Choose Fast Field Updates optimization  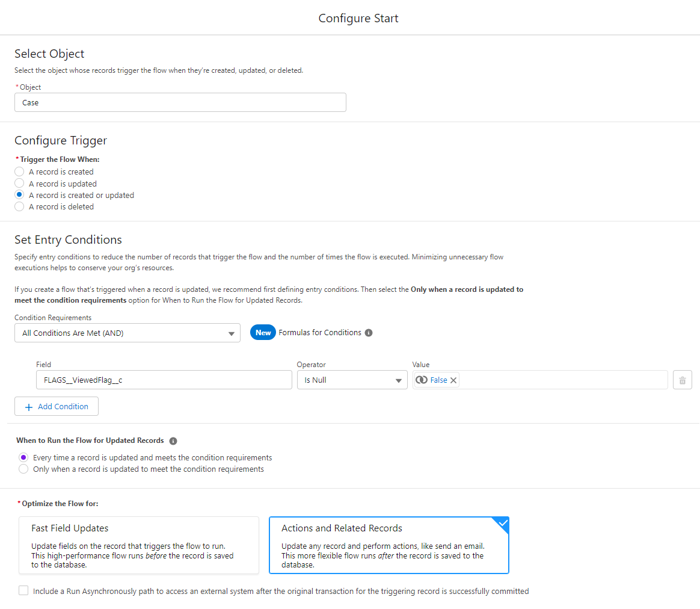click(139, 546)
